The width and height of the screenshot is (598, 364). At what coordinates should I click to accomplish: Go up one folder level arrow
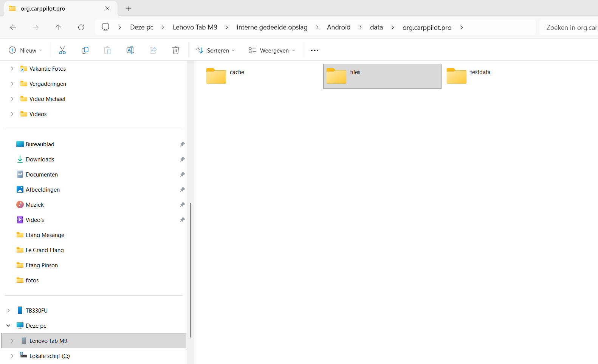[x=58, y=27]
